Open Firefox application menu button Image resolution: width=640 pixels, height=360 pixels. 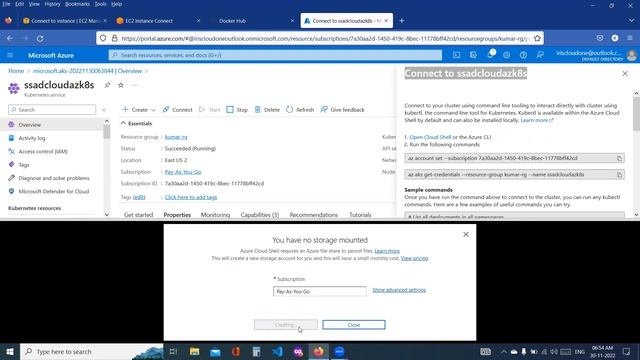630,38
